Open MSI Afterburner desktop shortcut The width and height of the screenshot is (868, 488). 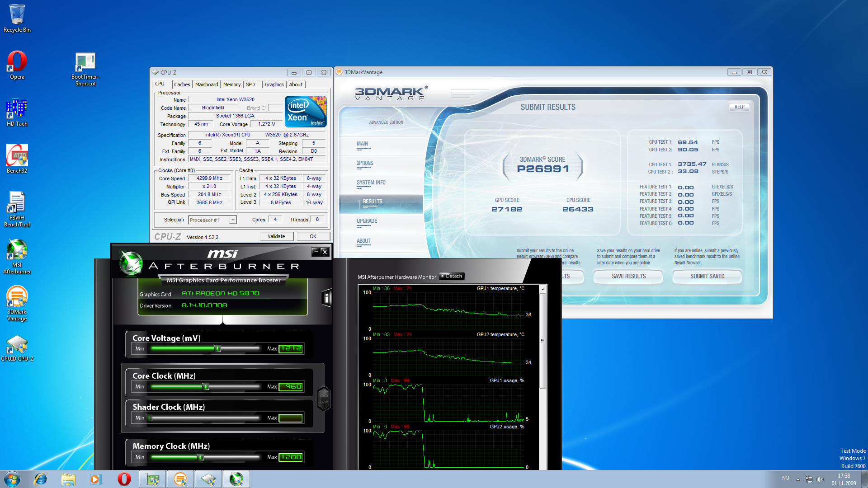(x=17, y=256)
